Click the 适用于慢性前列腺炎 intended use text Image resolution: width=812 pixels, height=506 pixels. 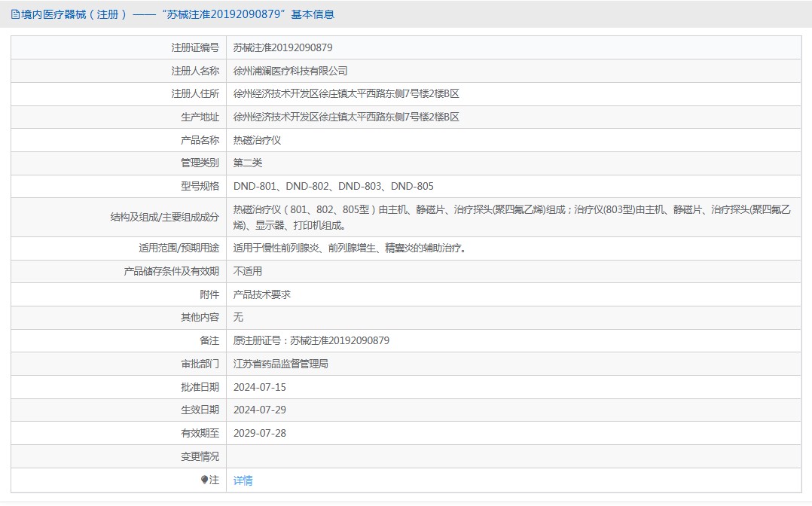pyautogui.click(x=350, y=248)
